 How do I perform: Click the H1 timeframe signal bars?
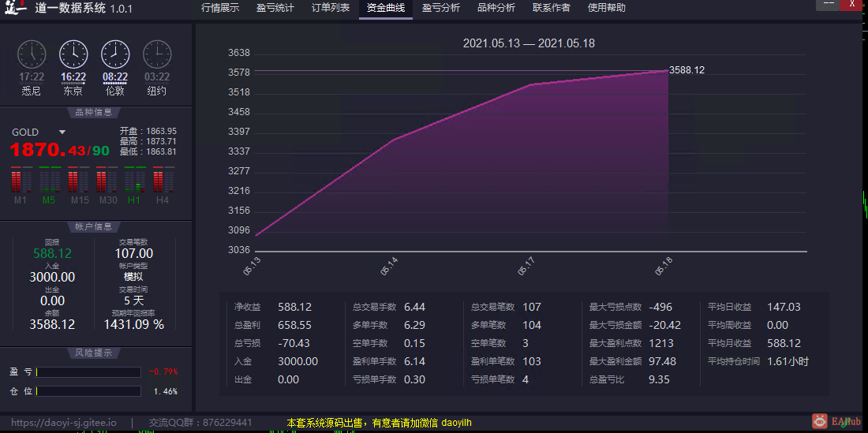[134, 180]
